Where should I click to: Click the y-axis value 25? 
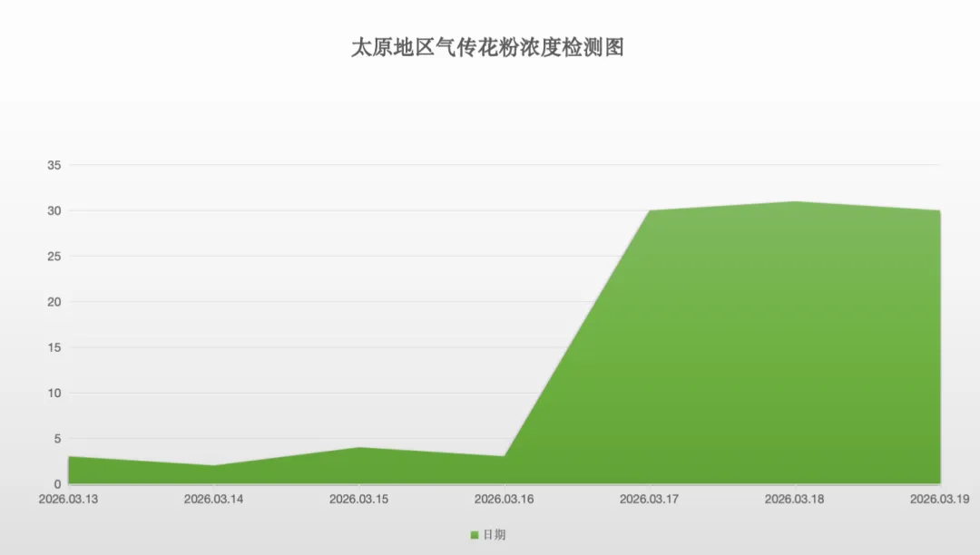click(54, 257)
